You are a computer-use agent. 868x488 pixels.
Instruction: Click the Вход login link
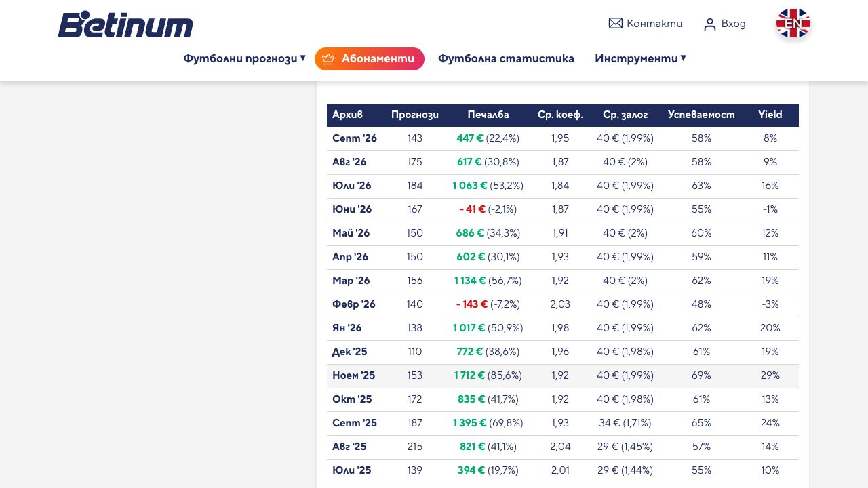pyautogui.click(x=733, y=24)
